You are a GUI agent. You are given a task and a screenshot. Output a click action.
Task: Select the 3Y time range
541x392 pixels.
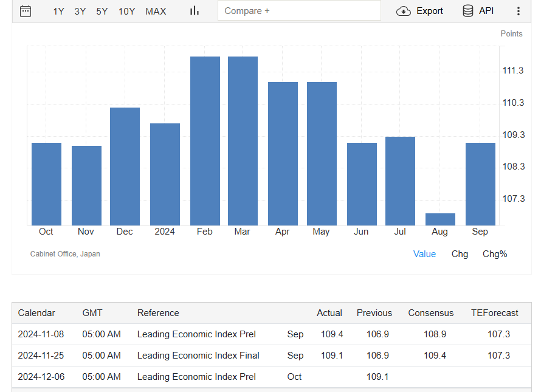(80, 12)
